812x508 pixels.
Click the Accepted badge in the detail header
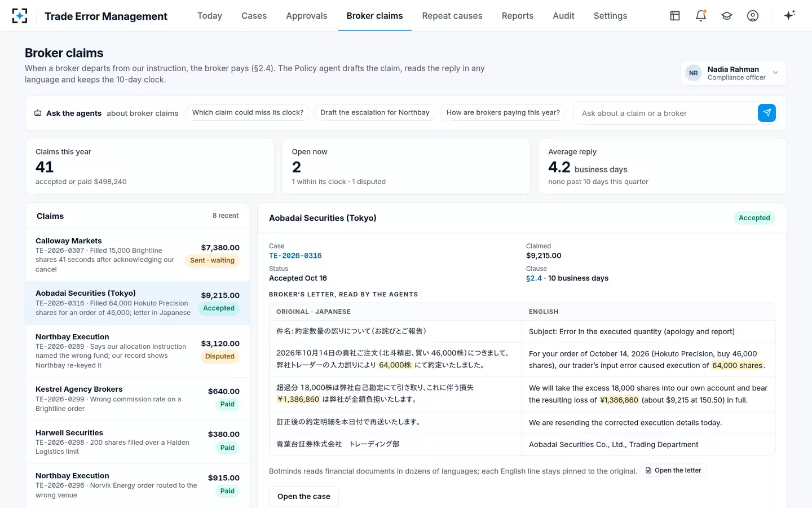pos(754,218)
